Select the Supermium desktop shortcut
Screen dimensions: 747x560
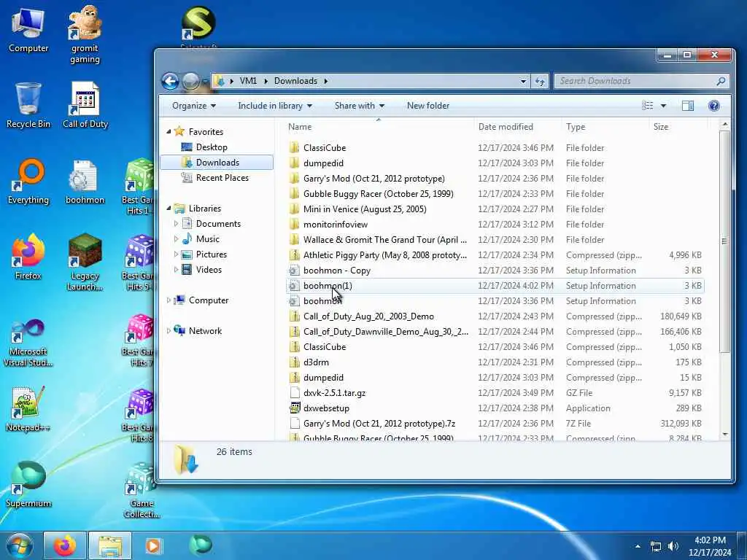pos(28,484)
